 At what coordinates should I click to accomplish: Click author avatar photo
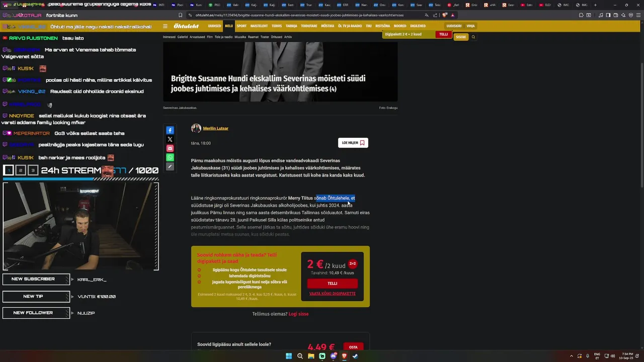click(x=196, y=128)
